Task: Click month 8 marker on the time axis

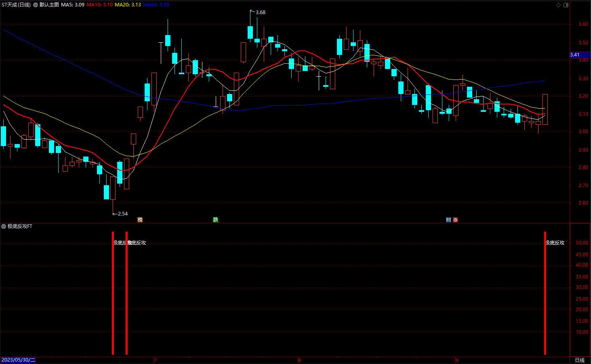Action: click(x=299, y=360)
